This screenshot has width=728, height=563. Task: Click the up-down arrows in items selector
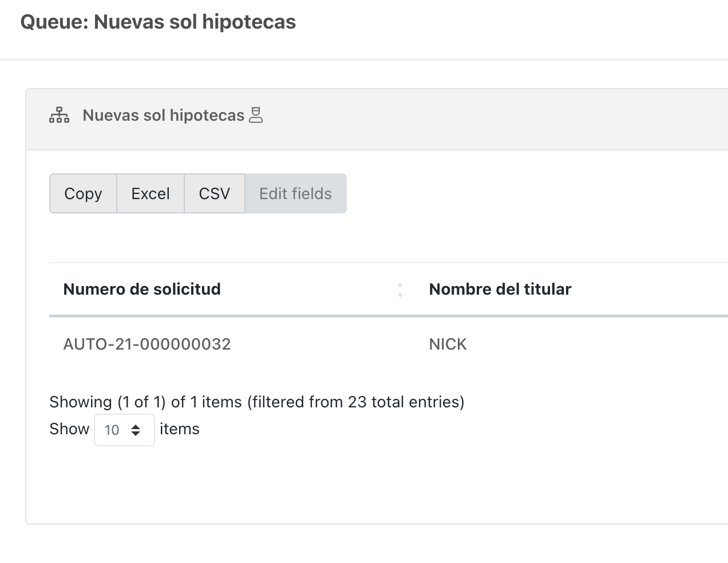point(136,430)
